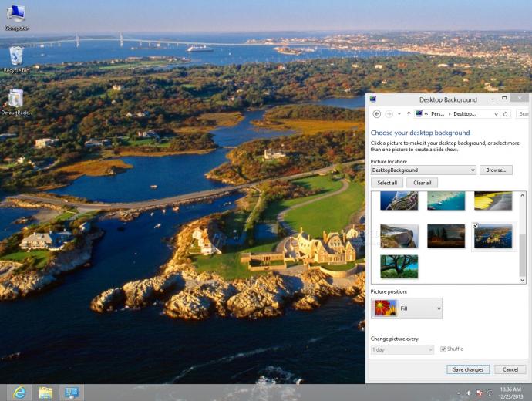
Task: Click the volume speaker tray icon
Action: [469, 393]
